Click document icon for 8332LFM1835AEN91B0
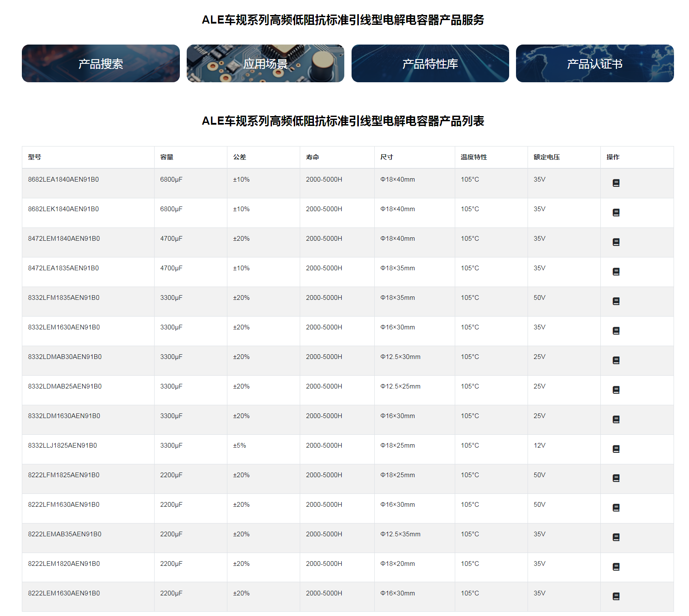This screenshot has width=689, height=616. point(616,301)
